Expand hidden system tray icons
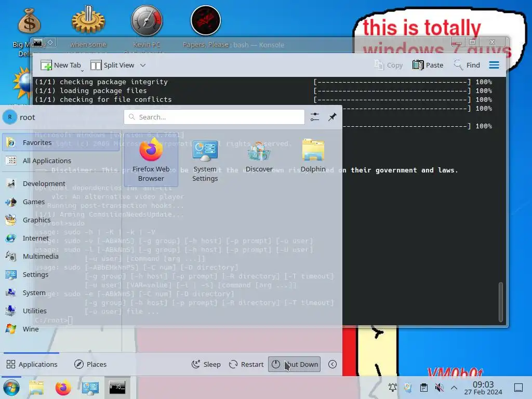The width and height of the screenshot is (532, 399). [454, 388]
